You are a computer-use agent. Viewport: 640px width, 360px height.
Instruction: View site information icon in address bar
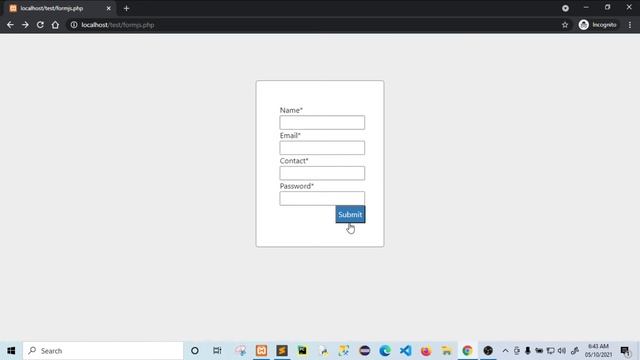click(x=74, y=25)
